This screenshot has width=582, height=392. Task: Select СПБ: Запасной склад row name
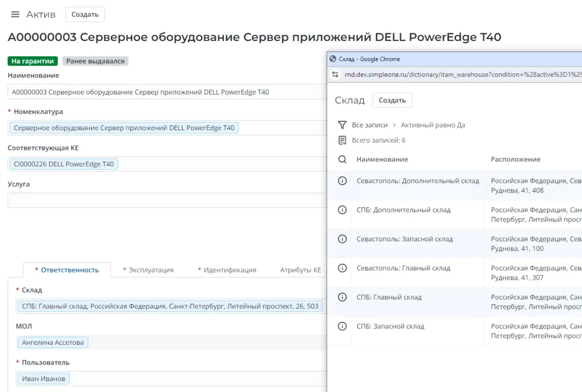pyautogui.click(x=390, y=326)
